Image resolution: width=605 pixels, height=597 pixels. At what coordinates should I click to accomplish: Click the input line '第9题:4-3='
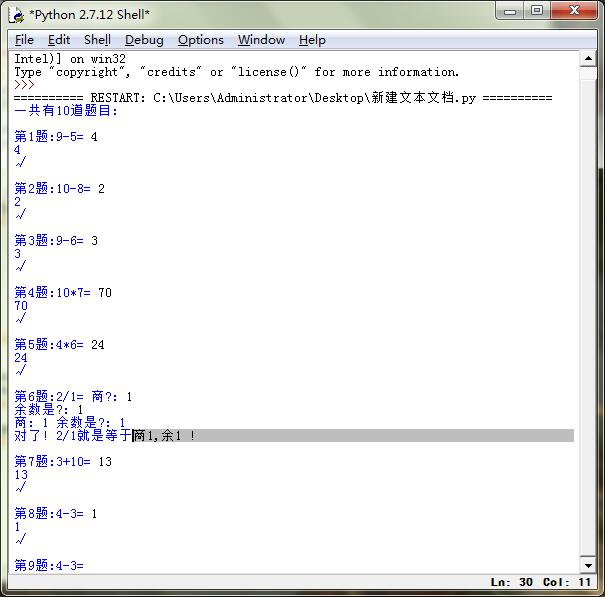click(x=49, y=566)
